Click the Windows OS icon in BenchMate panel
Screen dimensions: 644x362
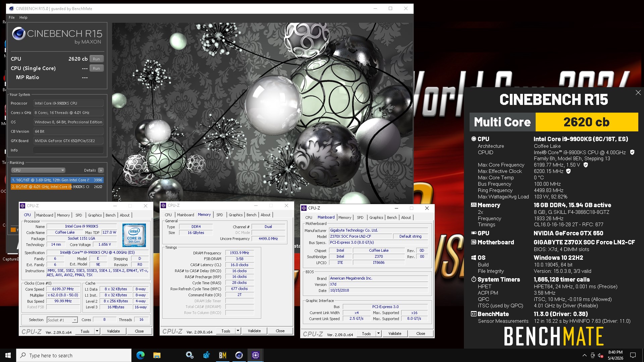click(x=474, y=257)
